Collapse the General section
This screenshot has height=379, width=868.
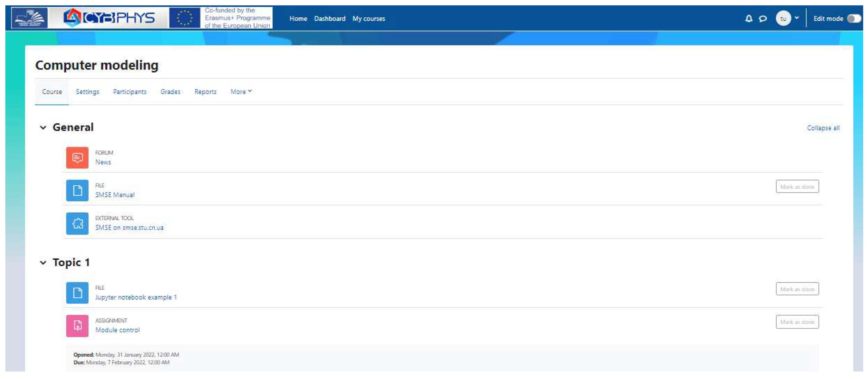pyautogui.click(x=43, y=128)
